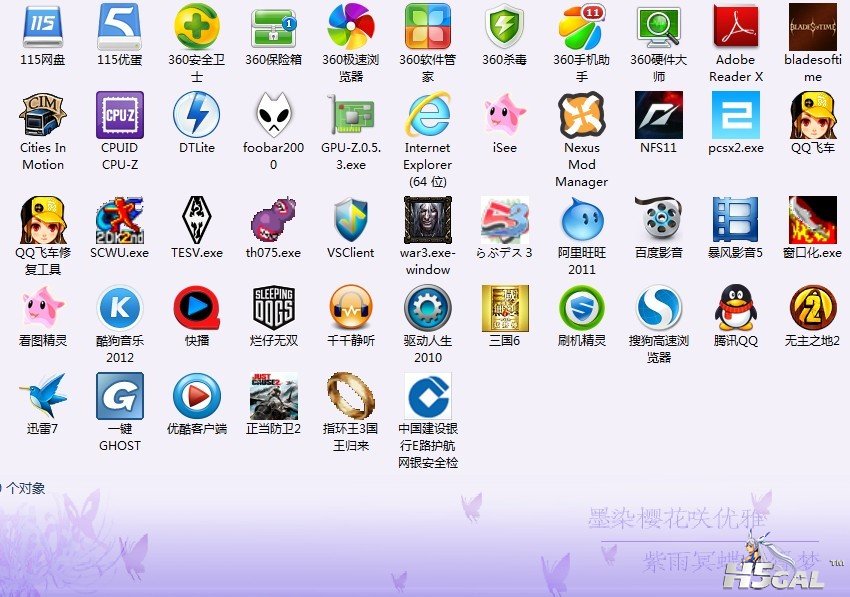Select the 千千静听 headphone icon

[351, 307]
